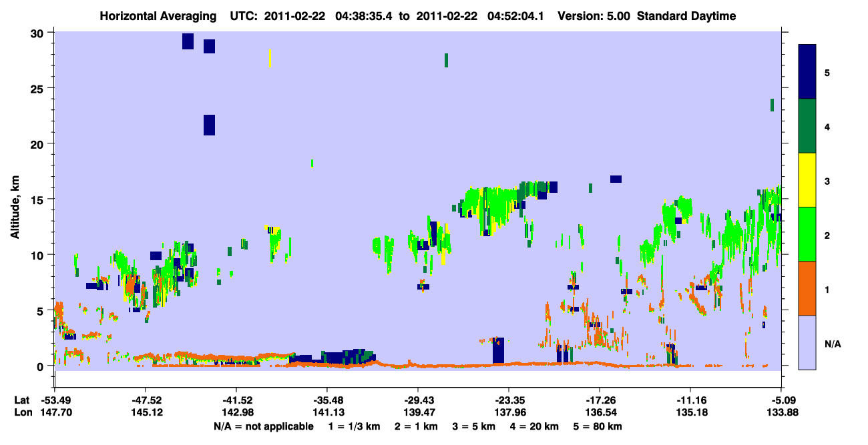This screenshot has width=868, height=445.
Task: Click the y-axis tick label 15
Action: coord(39,199)
